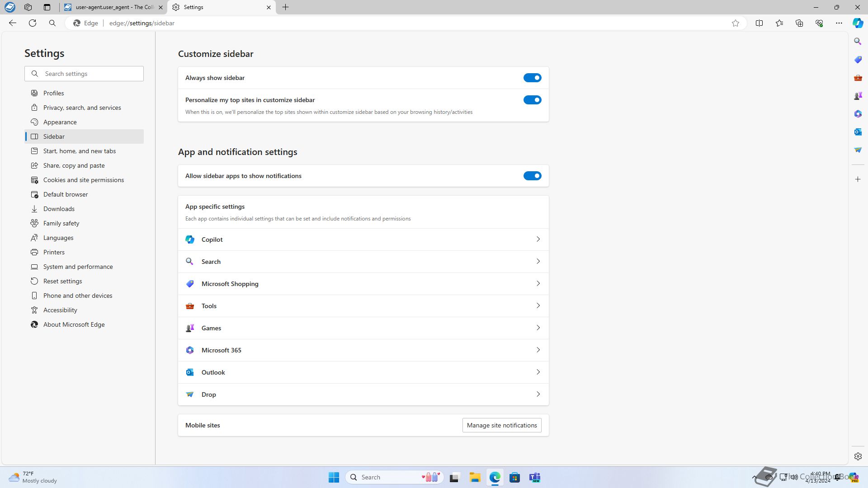Expand Microsoft 365 settings row
This screenshot has width=868, height=488.
pos(363,350)
